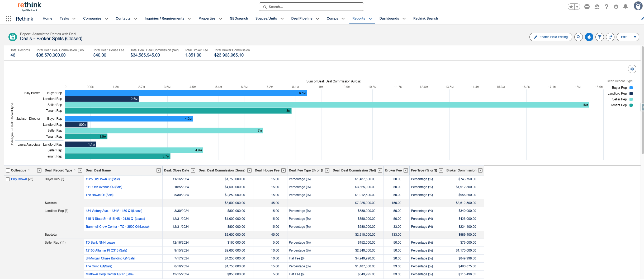Open Global Actions plus icon
644x279 pixels.
[587, 7]
